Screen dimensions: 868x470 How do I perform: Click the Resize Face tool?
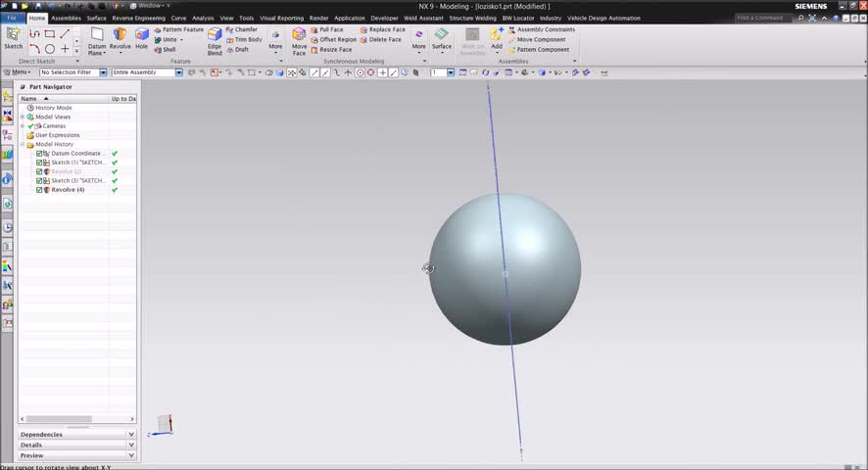click(x=331, y=49)
